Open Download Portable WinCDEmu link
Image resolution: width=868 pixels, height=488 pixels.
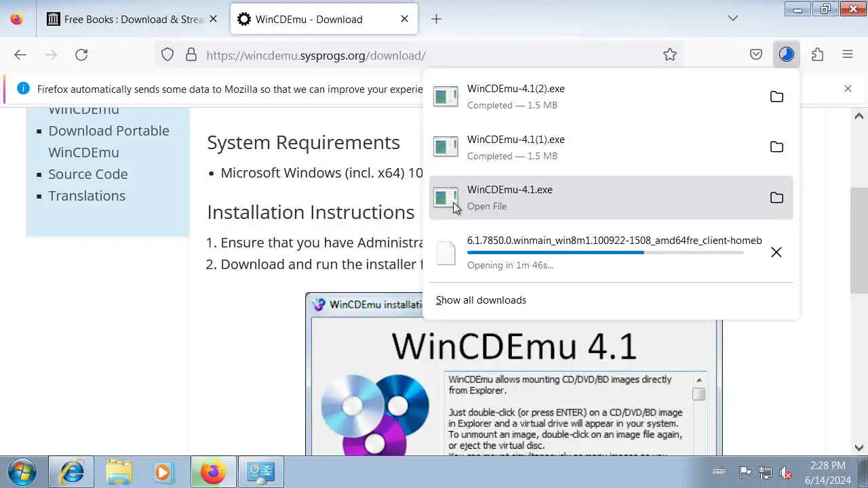[108, 141]
